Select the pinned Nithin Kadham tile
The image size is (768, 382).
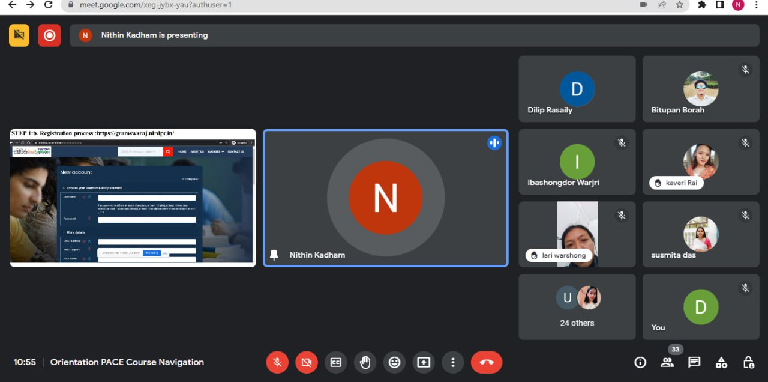(385, 198)
